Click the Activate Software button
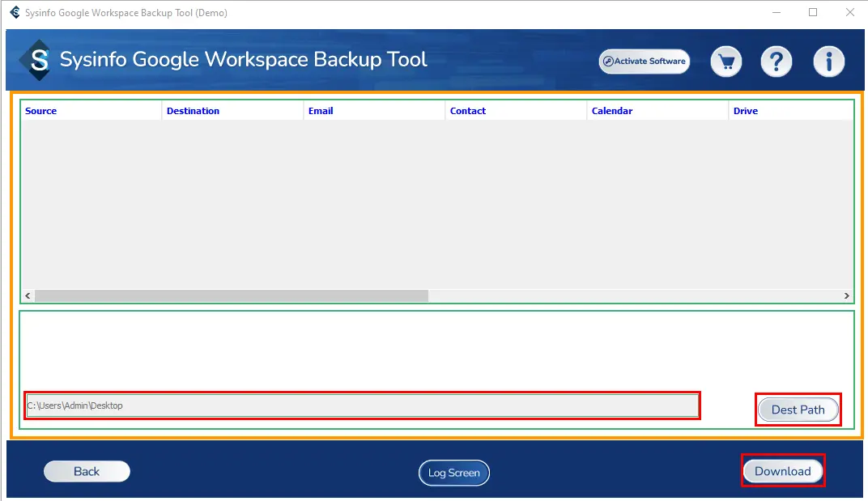Screen dimensions: 868x501 click(645, 61)
